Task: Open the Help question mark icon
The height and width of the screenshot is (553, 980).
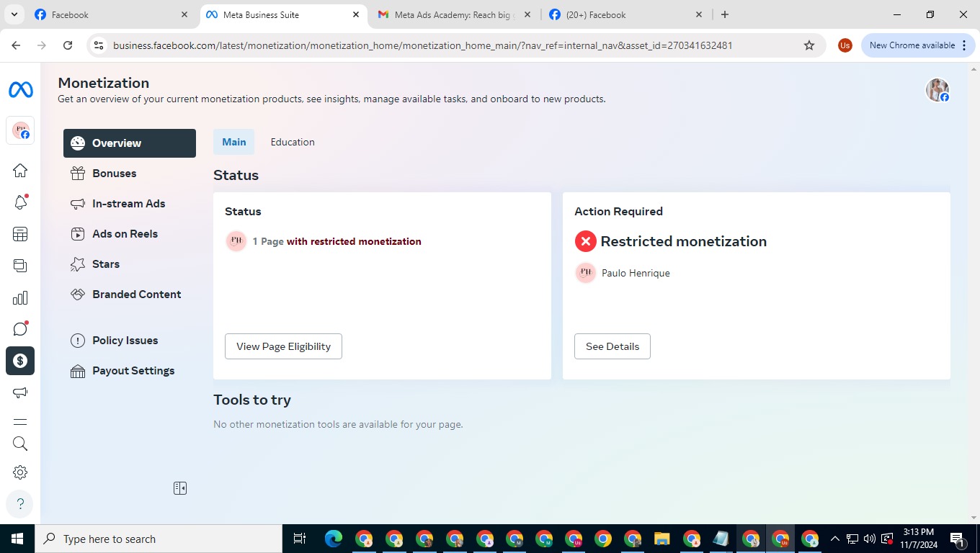Action: pos(20,503)
